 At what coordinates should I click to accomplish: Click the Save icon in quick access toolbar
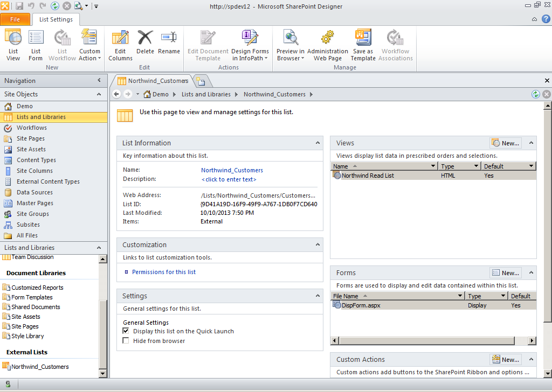tap(19, 6)
